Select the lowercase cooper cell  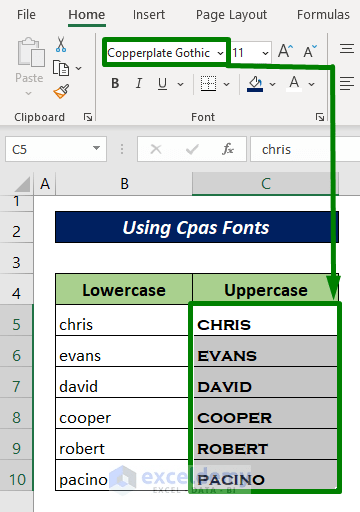tap(124, 414)
